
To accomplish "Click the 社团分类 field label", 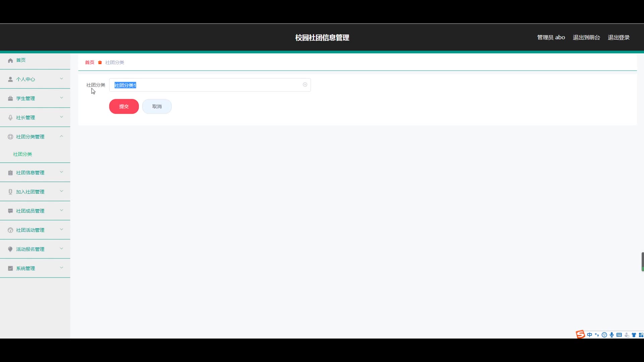I will coord(96,85).
